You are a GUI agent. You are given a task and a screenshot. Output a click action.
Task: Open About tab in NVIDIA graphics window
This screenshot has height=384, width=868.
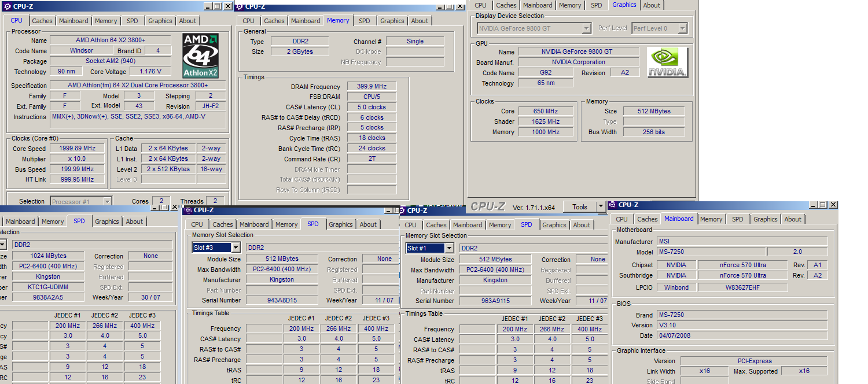click(652, 5)
